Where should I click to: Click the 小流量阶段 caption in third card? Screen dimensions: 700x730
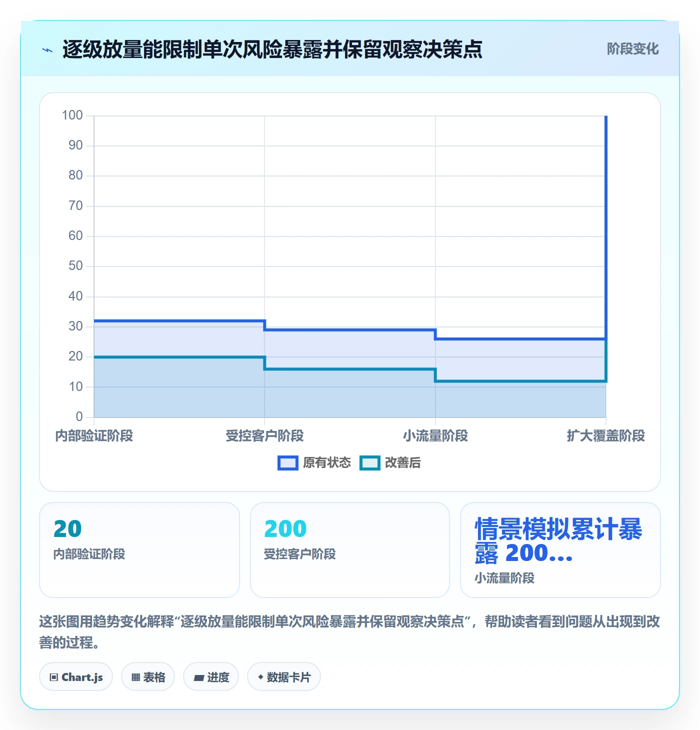pos(504,578)
